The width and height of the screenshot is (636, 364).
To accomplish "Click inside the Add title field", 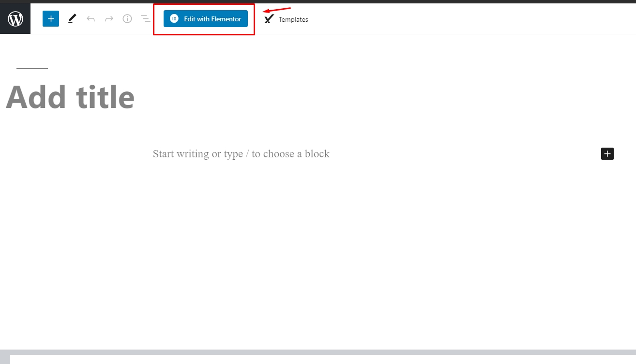I will click(70, 97).
